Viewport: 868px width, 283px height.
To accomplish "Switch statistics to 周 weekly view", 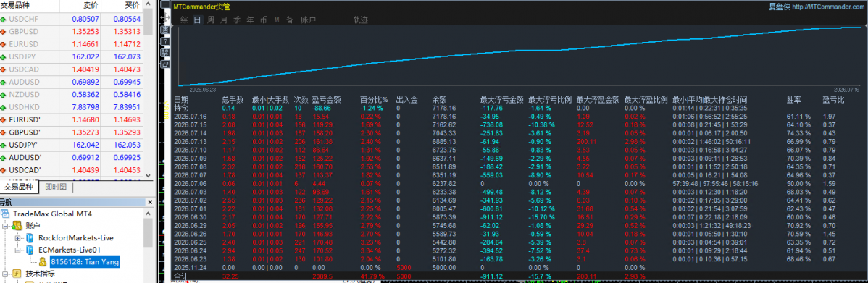I will pos(211,20).
